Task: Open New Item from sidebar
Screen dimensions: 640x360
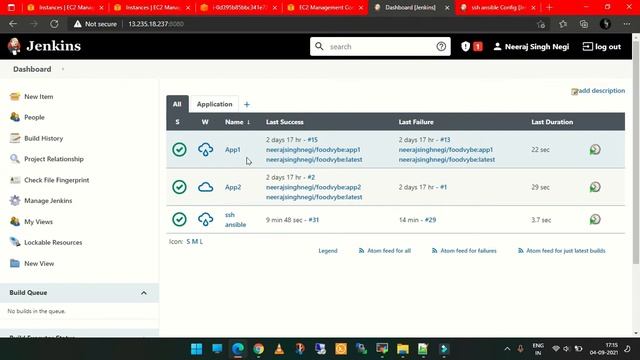Action: click(38, 97)
